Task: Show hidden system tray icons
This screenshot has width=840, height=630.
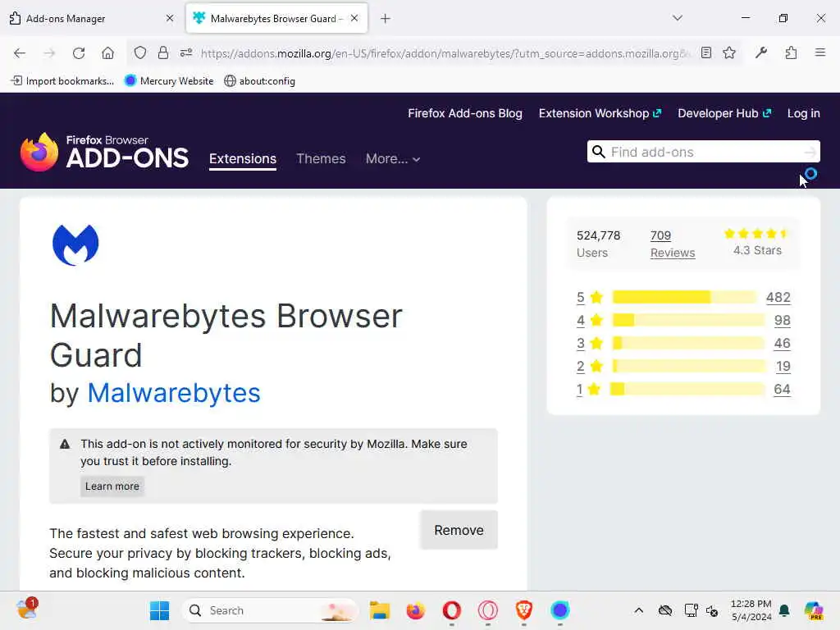Action: tap(638, 610)
